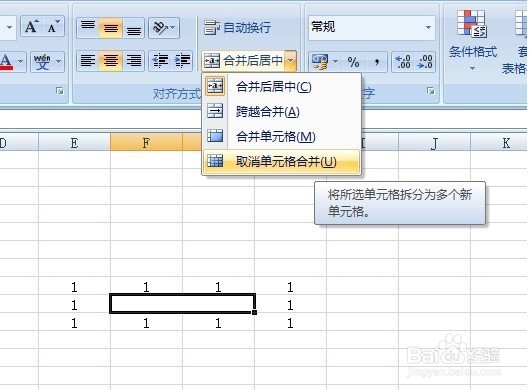The width and height of the screenshot is (531, 390).
Task: Click increase decimal places icon
Action: click(403, 62)
